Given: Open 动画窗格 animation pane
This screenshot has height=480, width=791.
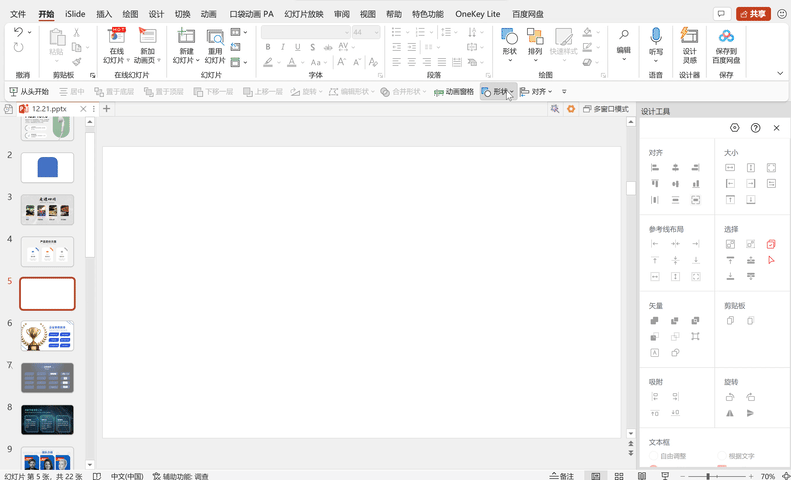Looking at the screenshot, I should tap(454, 92).
